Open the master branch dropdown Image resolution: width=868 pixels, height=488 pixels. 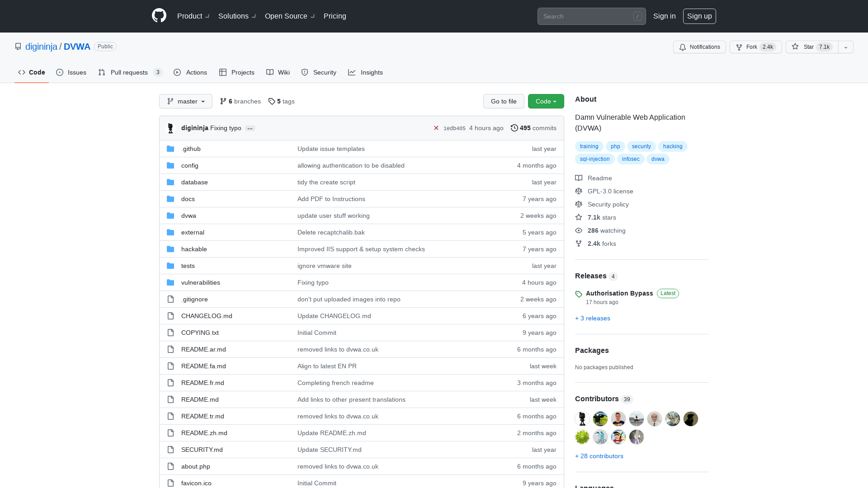coord(186,101)
